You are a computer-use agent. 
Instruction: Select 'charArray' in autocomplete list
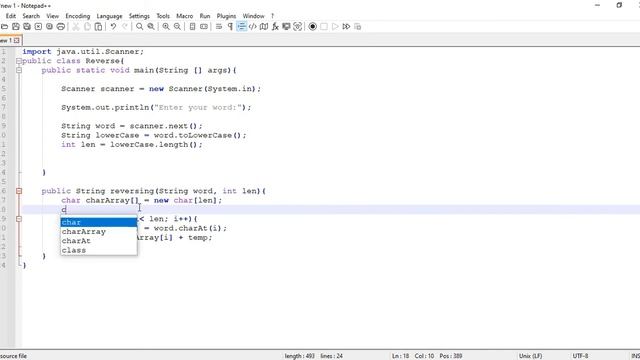point(99,231)
